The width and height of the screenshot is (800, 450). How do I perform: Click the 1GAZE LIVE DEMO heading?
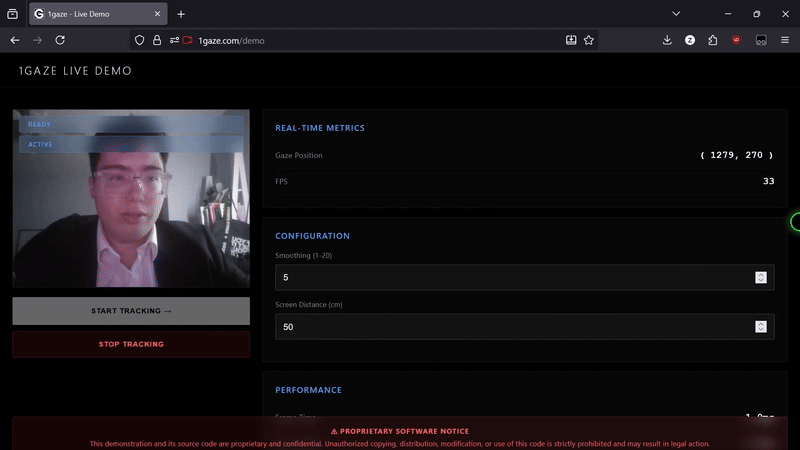(x=76, y=71)
